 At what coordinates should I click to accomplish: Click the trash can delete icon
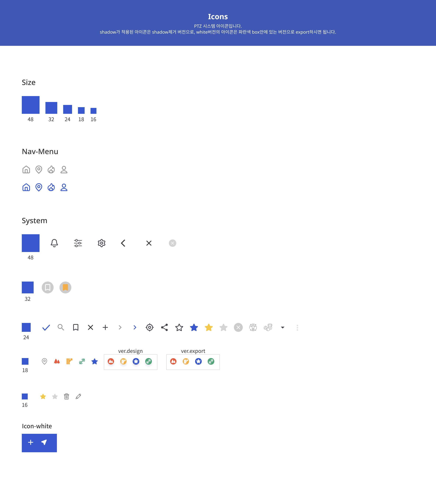coord(67,396)
